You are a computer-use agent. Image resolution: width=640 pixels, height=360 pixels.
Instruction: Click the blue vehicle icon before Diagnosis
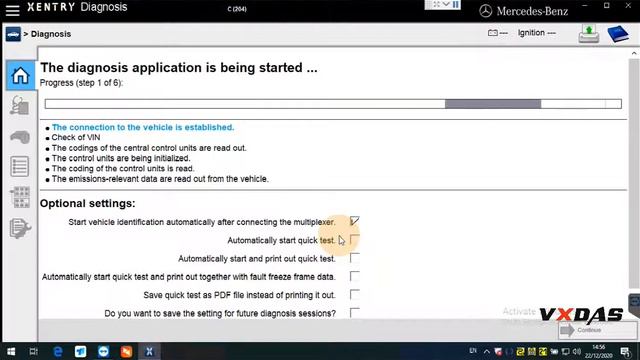pos(13,34)
